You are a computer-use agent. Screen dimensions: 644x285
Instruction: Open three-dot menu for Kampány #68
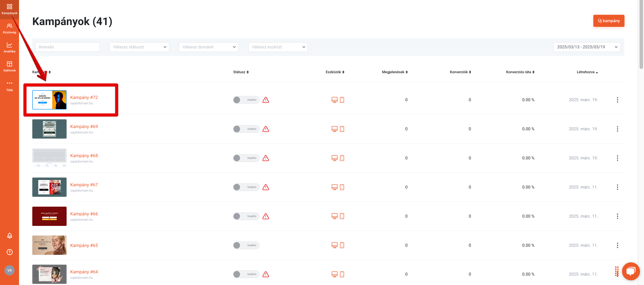(617, 158)
